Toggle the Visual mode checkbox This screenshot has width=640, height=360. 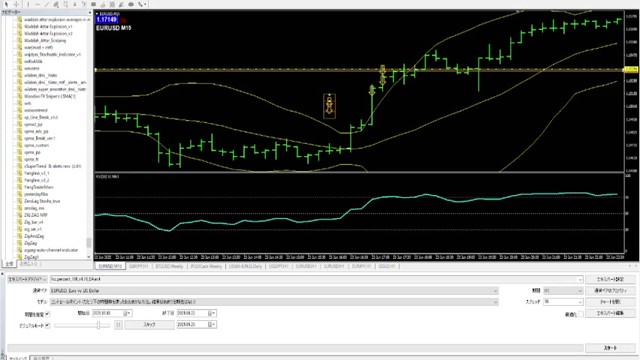click(47, 325)
